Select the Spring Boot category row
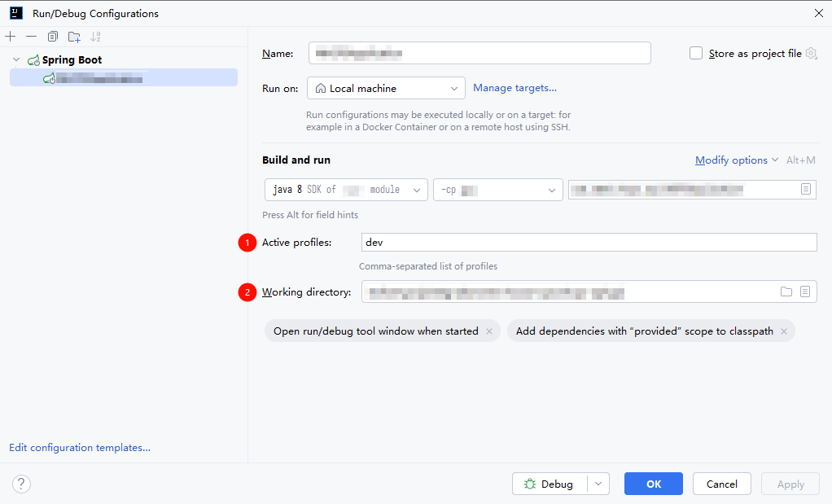Image resolution: width=832 pixels, height=504 pixels. 124,60
